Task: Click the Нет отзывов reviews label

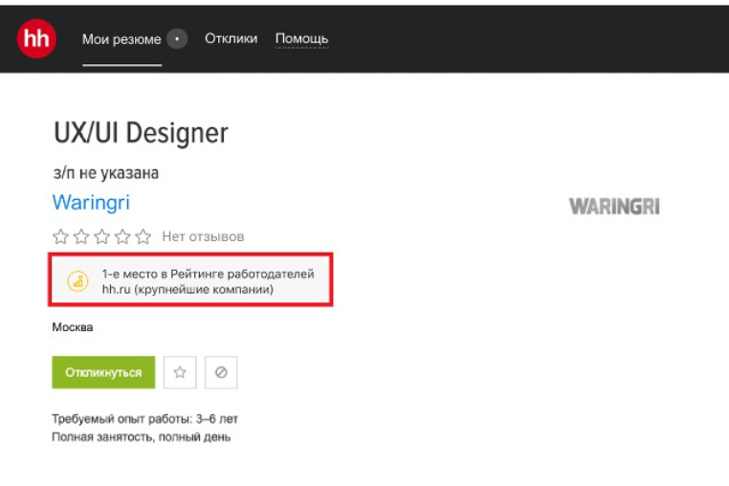Action: click(x=203, y=237)
